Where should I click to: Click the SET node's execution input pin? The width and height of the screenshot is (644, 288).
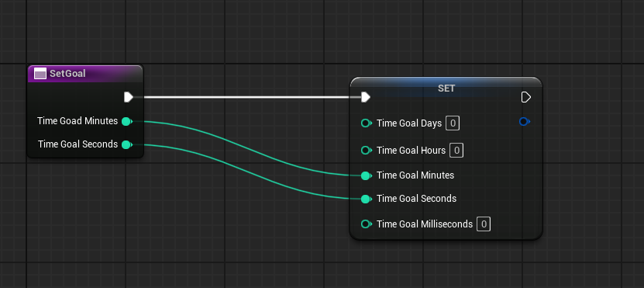pos(366,97)
